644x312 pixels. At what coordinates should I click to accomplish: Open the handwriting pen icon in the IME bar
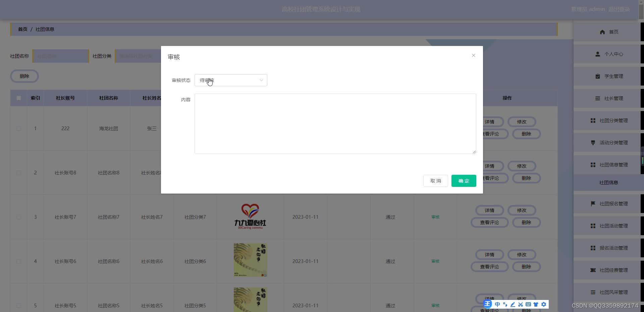pos(513,304)
